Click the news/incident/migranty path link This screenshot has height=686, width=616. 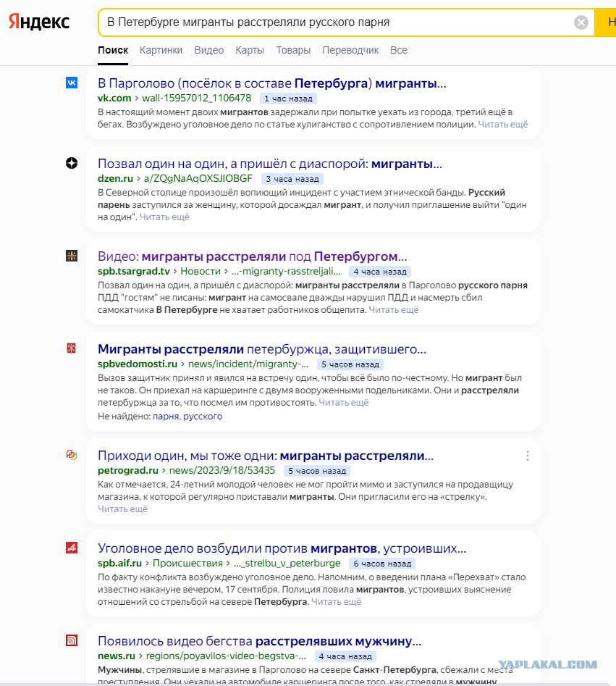[x=248, y=364]
